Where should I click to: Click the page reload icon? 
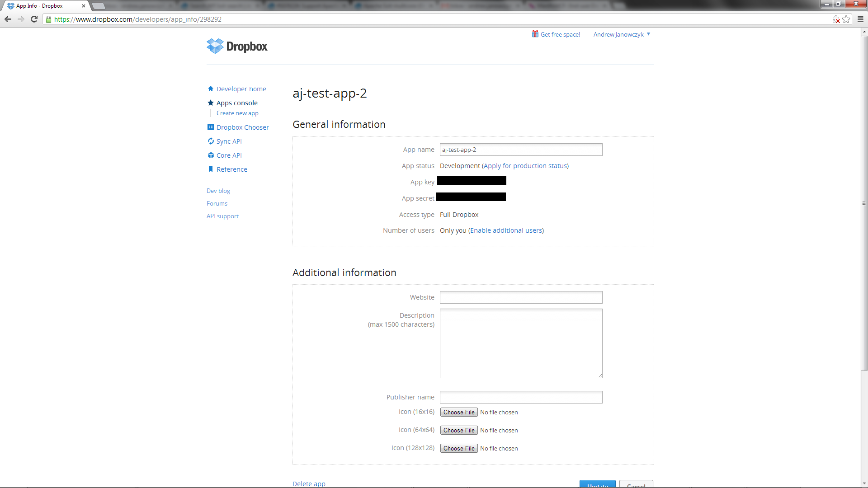click(x=34, y=19)
